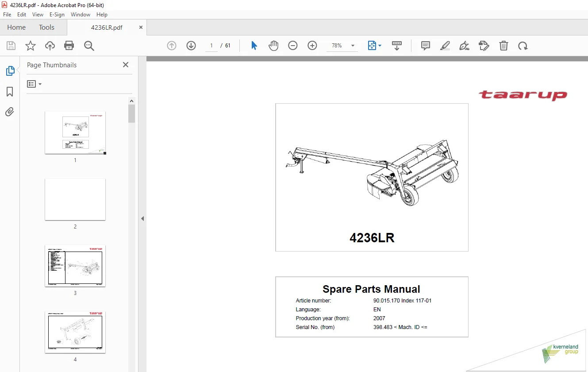Viewport: 588px width, 372px height.
Task: Toggle the Page Thumbnails sidebar icon
Action: [x=10, y=71]
